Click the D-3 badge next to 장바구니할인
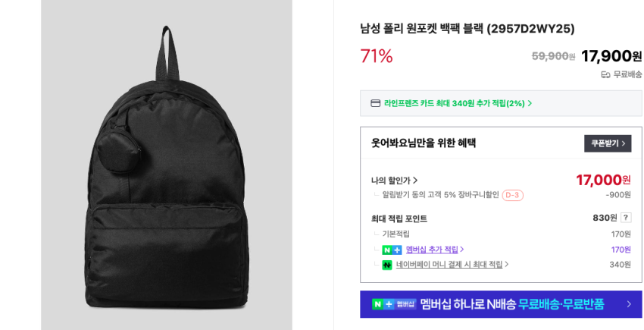 [x=513, y=195]
